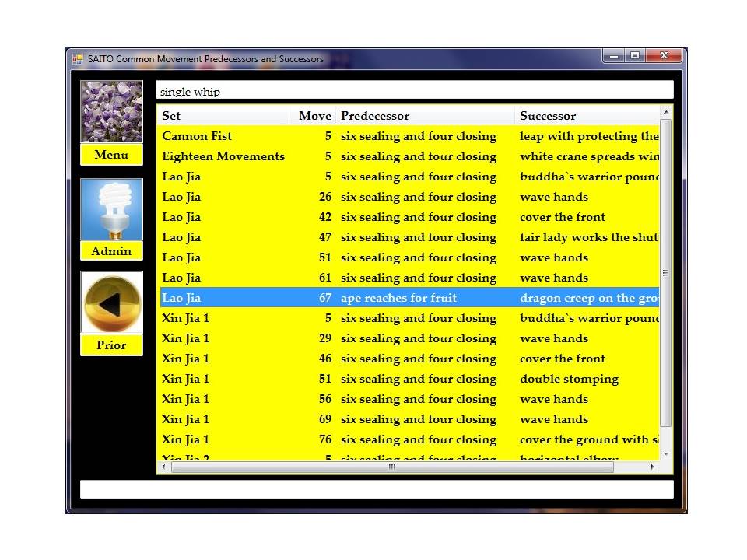This screenshot has height=560, width=747.
Task: Sort by the Move column header
Action: click(x=314, y=116)
